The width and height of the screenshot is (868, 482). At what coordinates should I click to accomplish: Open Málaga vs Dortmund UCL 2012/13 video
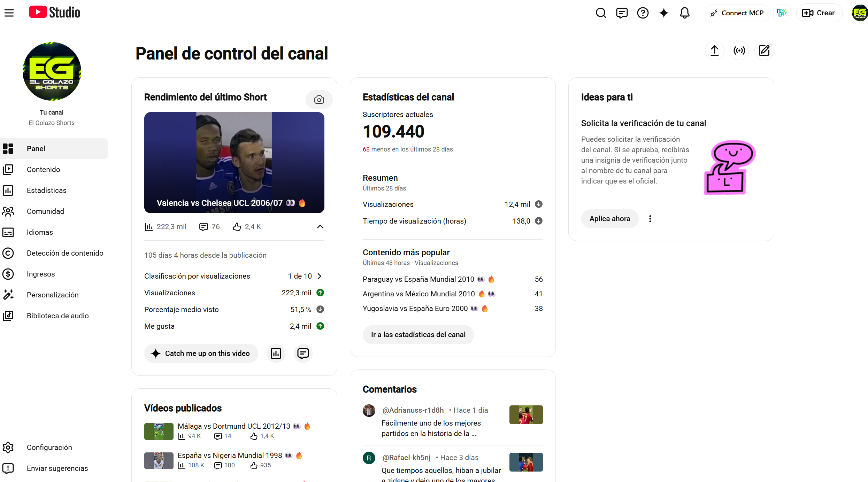[x=244, y=426]
